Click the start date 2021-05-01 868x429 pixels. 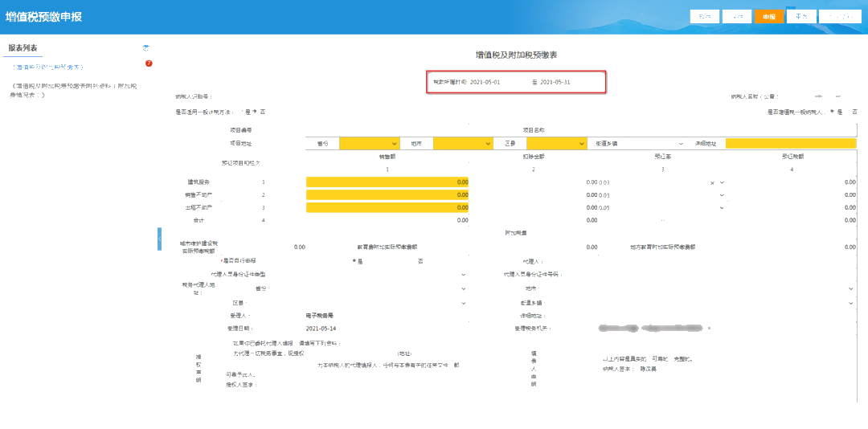click(485, 82)
